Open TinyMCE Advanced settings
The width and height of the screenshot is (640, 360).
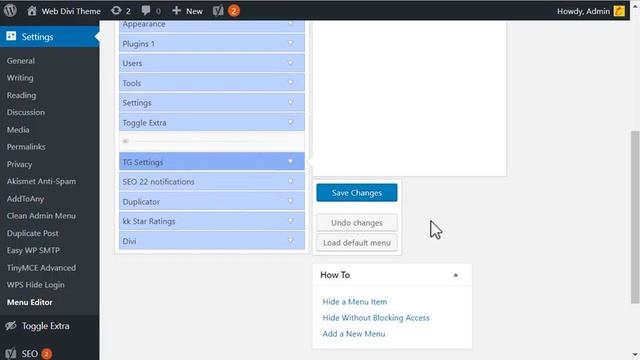click(x=41, y=268)
